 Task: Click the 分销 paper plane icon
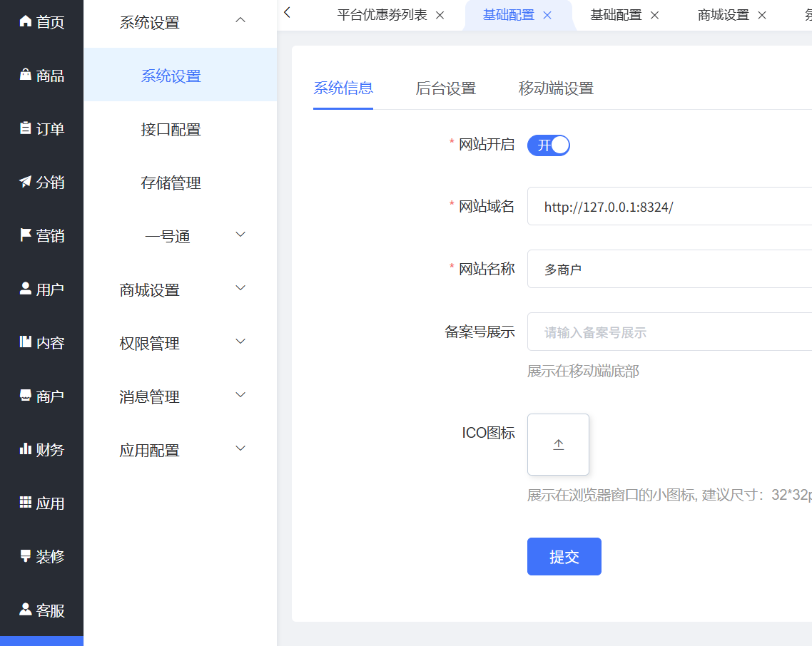pos(26,182)
